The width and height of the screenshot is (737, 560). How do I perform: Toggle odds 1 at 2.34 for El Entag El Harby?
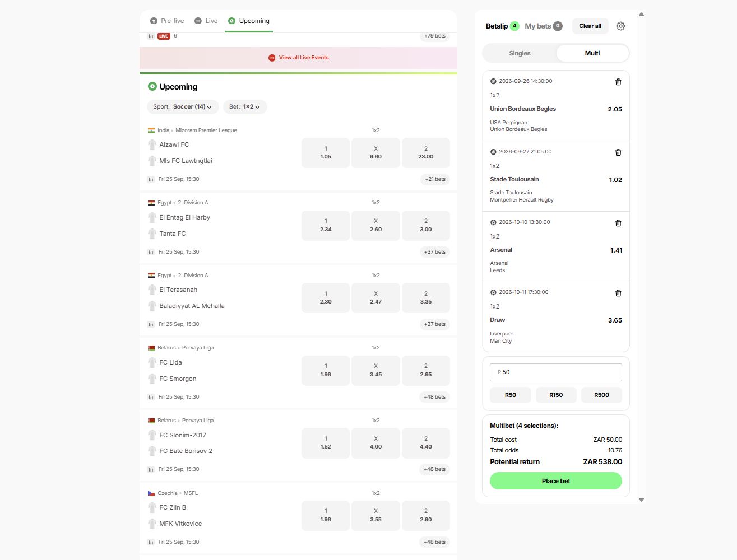[x=326, y=225]
